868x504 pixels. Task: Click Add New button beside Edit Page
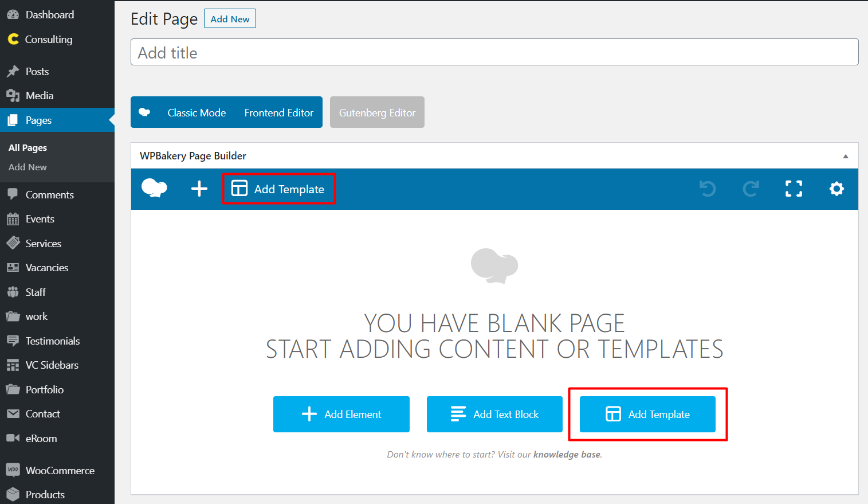pos(230,19)
